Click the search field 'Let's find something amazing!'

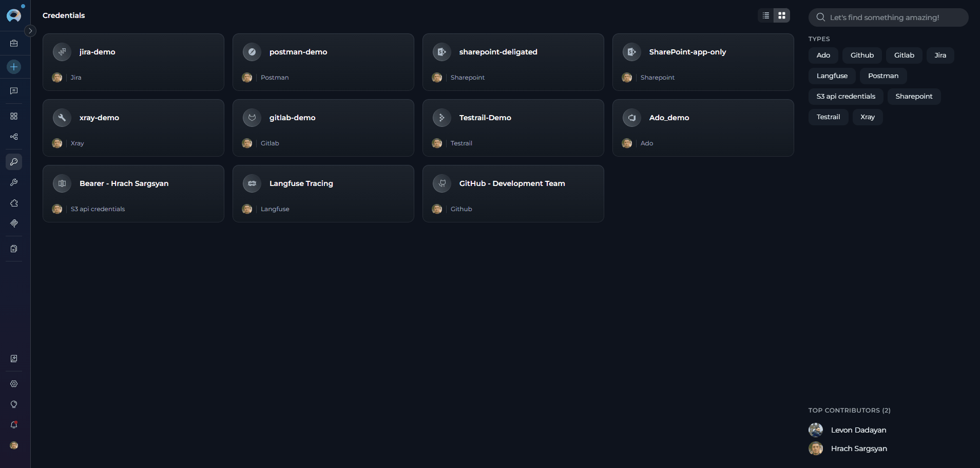point(888,17)
